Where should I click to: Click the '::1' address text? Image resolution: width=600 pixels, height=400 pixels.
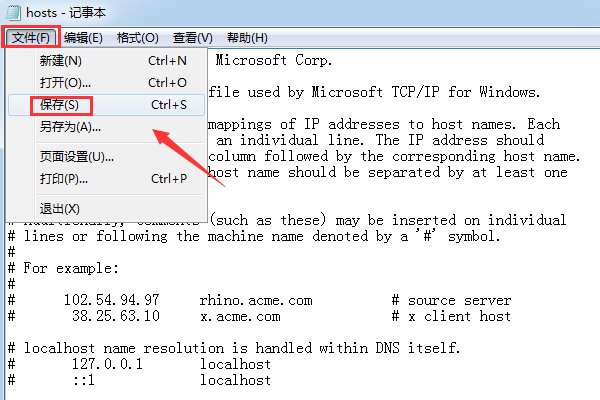(84, 380)
